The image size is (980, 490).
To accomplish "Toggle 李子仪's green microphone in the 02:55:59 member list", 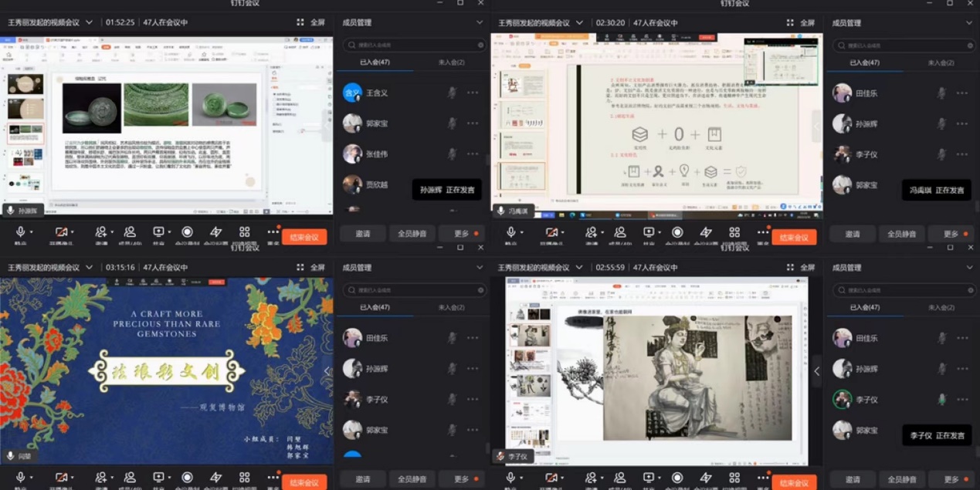I will point(941,400).
